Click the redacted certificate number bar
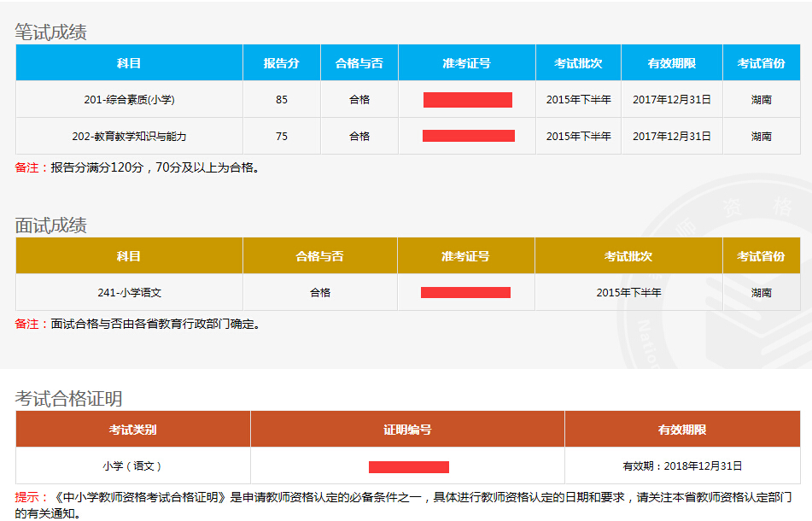 click(x=408, y=467)
